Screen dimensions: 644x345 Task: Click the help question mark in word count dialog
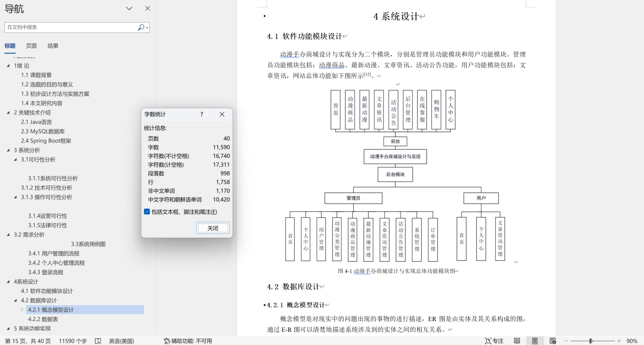pyautogui.click(x=202, y=114)
